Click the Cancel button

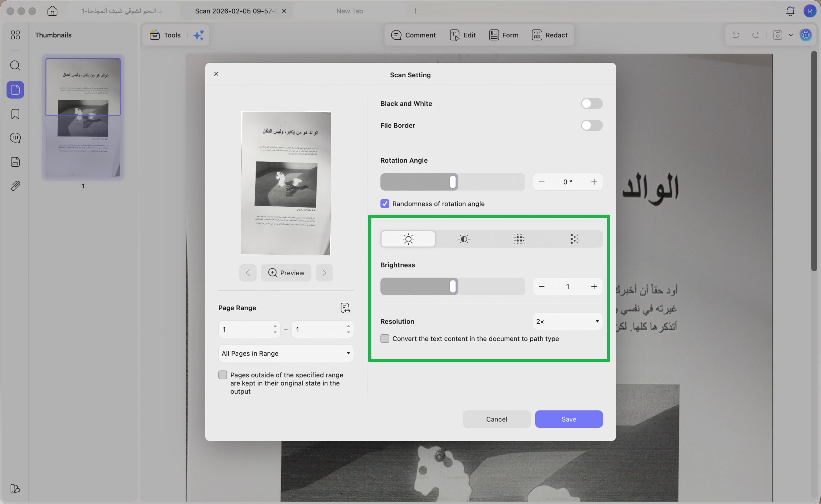(496, 419)
